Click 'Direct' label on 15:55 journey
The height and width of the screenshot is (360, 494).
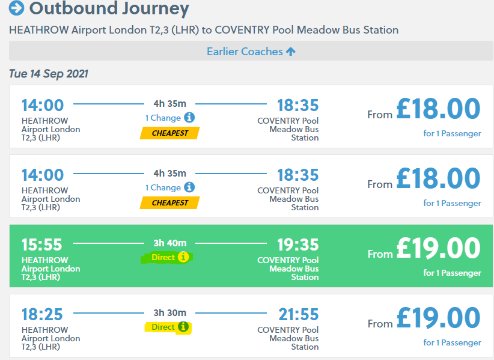click(x=163, y=257)
